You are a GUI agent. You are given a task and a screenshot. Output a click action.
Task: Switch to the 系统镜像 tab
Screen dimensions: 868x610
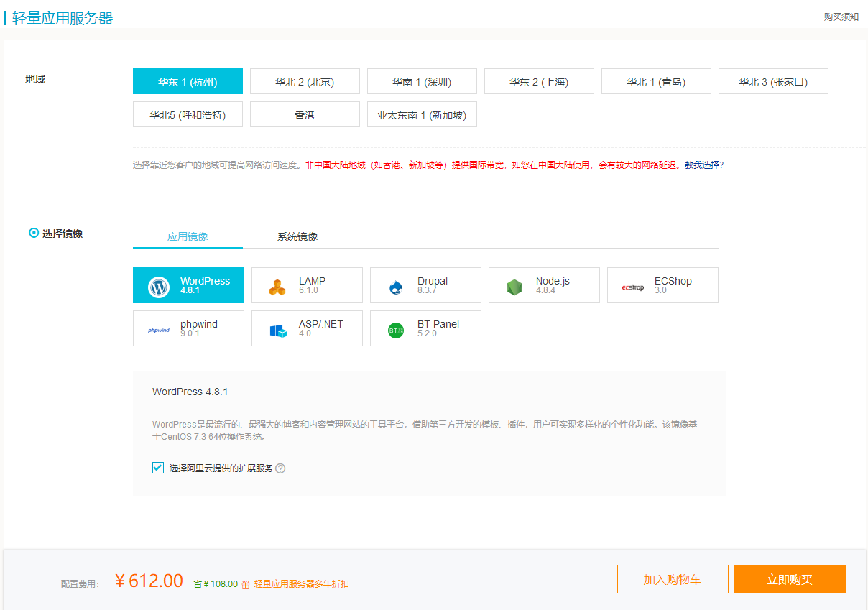tap(299, 236)
